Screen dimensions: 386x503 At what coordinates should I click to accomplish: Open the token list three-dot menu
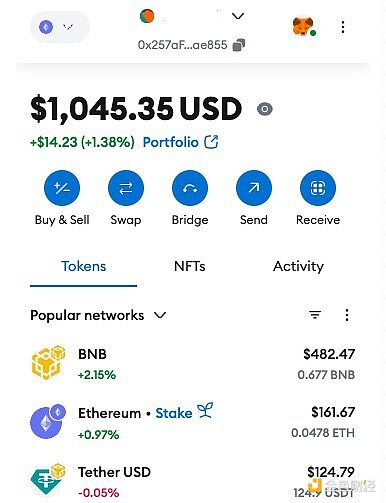(347, 315)
